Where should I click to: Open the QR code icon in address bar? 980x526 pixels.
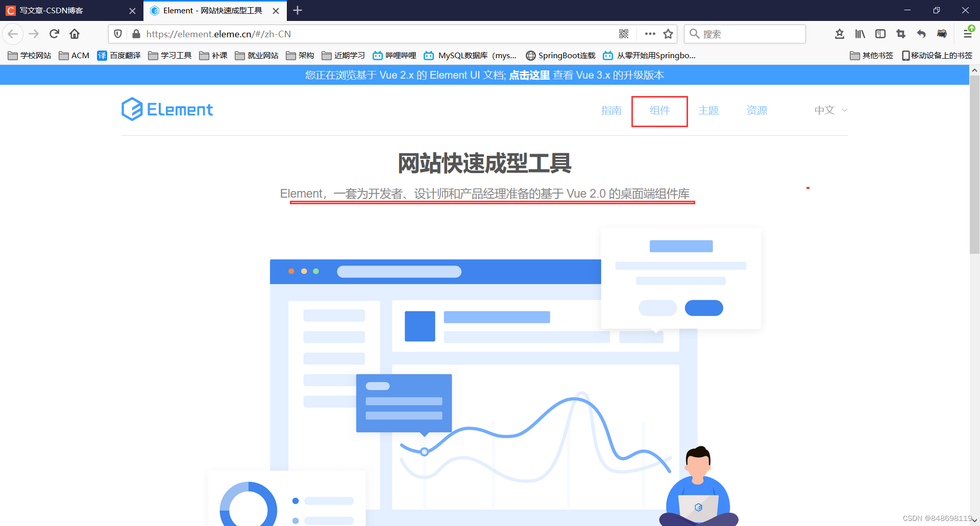coord(624,34)
